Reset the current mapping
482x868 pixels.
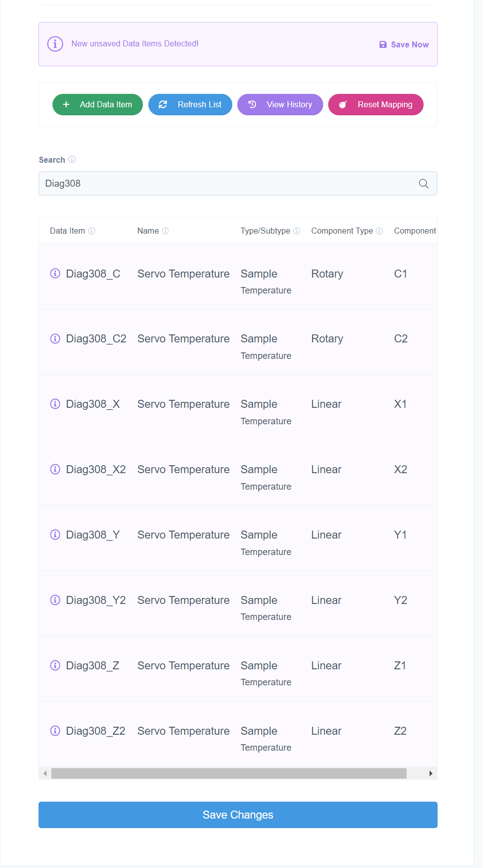(376, 104)
